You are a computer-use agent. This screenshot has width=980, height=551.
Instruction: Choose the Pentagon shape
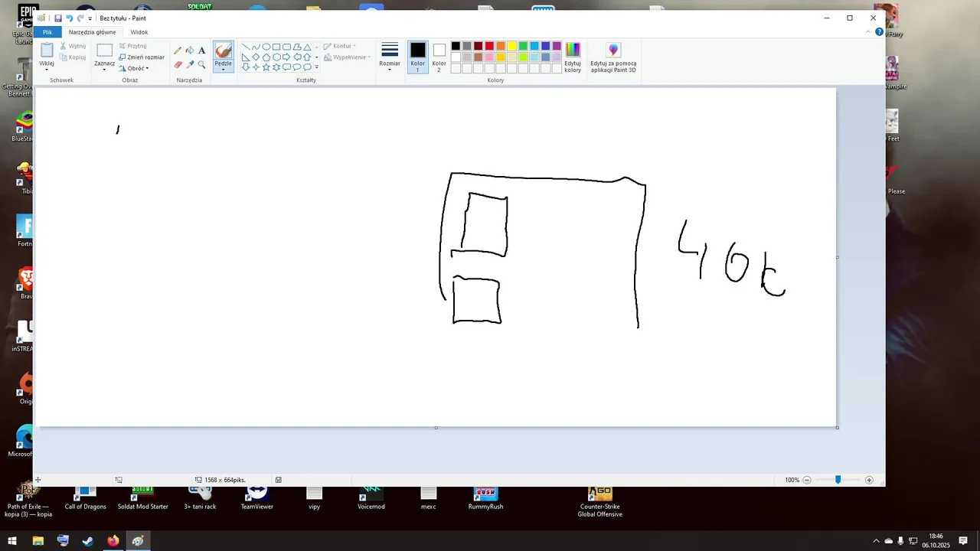click(266, 57)
